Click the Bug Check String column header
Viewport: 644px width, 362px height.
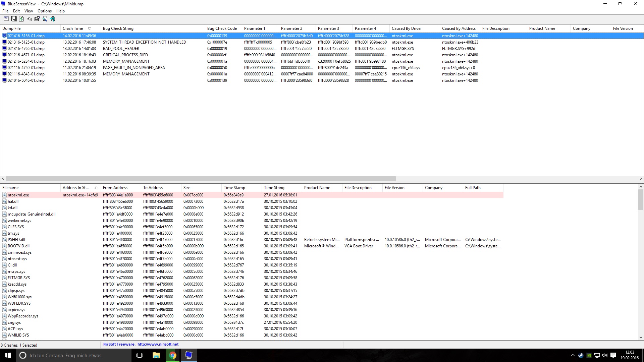click(x=118, y=28)
